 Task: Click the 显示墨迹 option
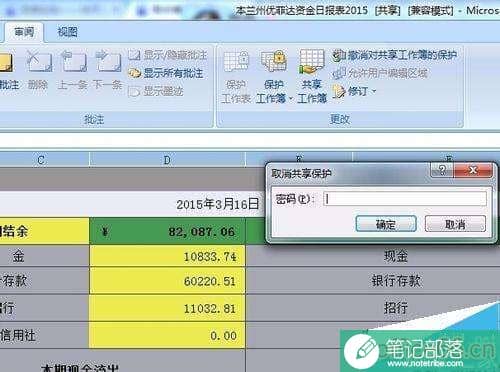[156, 91]
